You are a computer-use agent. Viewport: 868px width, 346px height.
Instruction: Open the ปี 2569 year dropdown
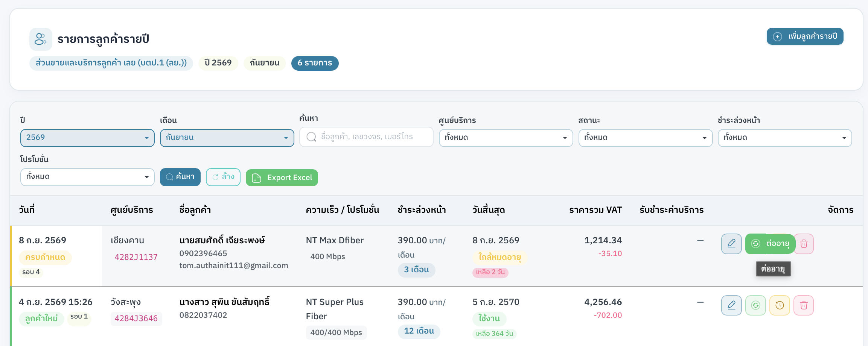pyautogui.click(x=87, y=138)
